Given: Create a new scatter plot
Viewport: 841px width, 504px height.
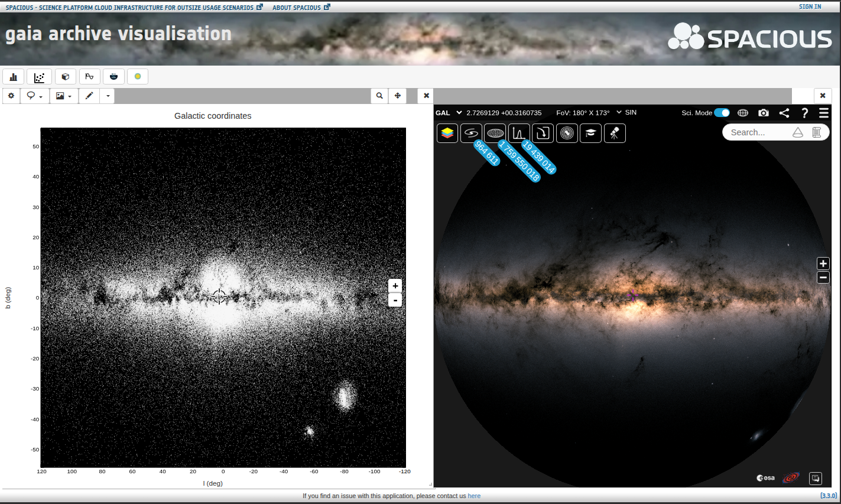Looking at the screenshot, I should coord(39,77).
